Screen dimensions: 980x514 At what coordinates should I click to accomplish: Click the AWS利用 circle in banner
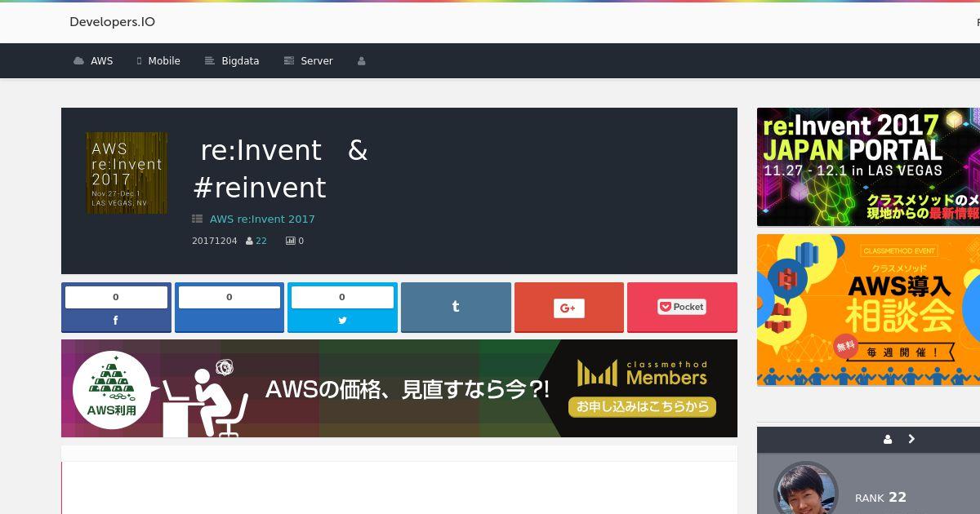(x=112, y=390)
